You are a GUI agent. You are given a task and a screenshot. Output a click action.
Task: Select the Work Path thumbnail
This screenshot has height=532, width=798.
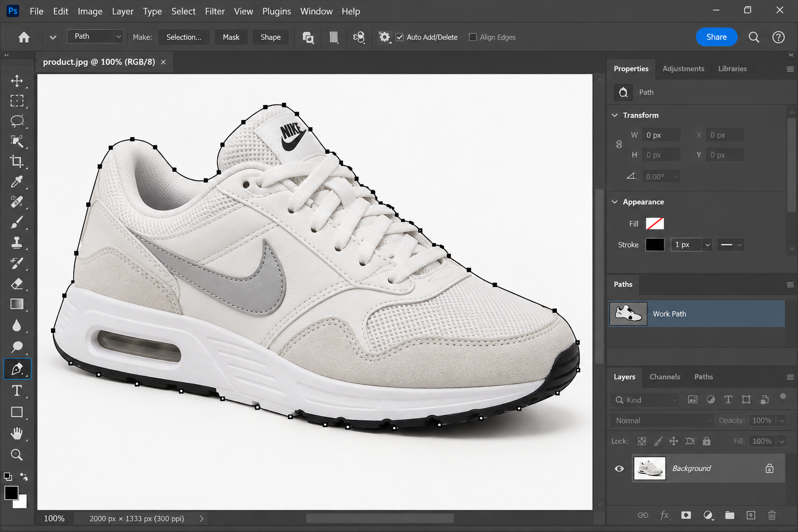pos(628,314)
